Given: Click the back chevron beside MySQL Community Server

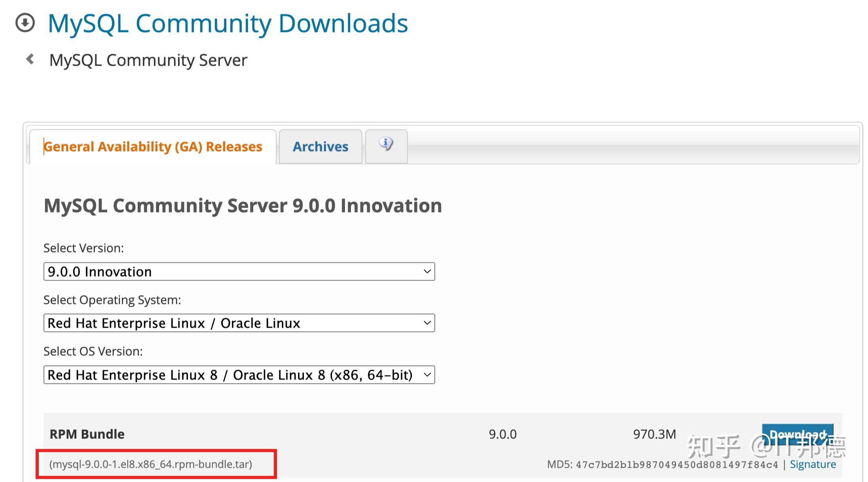Looking at the screenshot, I should point(30,59).
